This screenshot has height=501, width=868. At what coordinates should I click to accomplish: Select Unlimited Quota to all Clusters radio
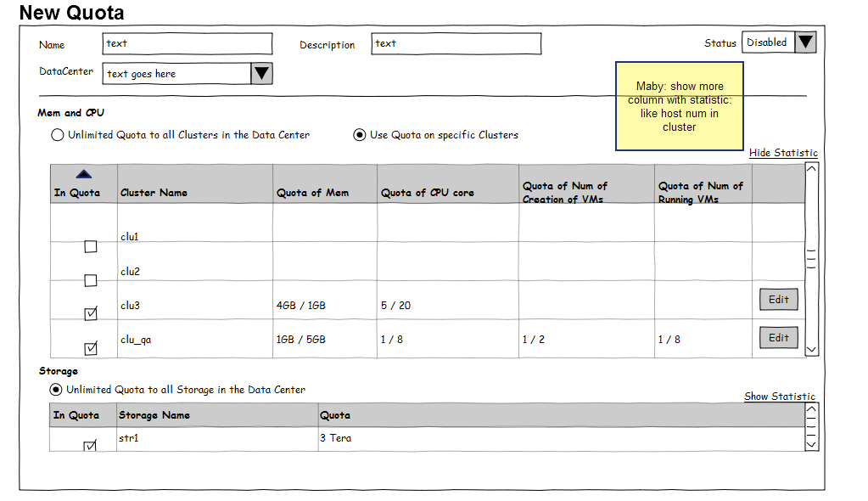[58, 135]
